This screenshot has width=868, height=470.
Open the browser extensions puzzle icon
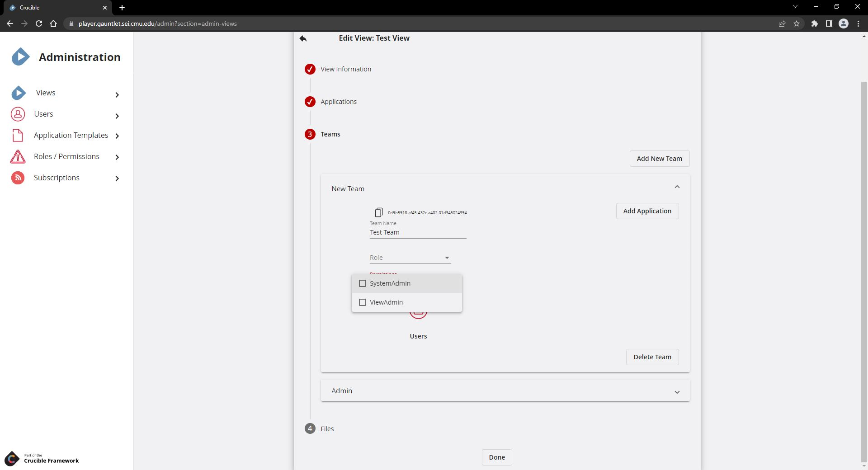(x=814, y=23)
